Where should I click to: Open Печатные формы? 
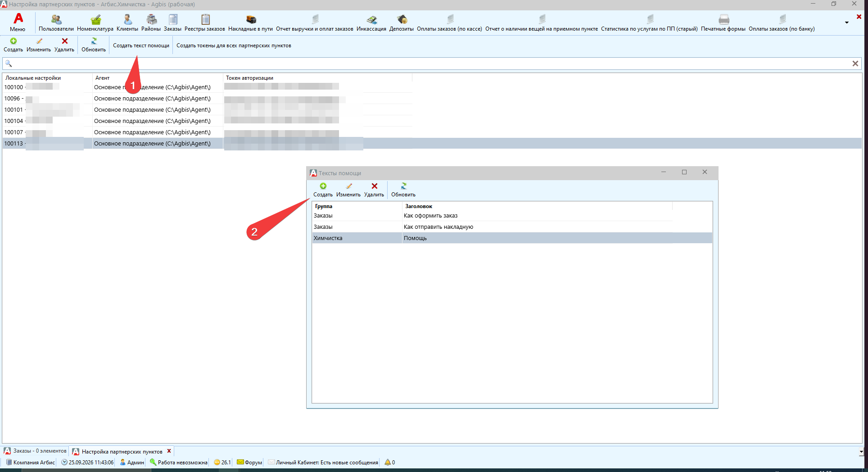coord(723,22)
